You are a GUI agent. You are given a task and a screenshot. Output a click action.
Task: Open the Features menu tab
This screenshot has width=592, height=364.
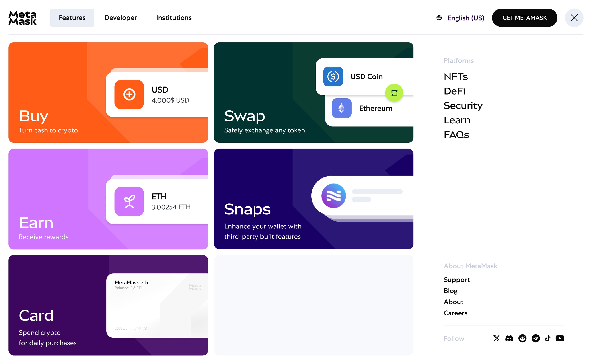coord(72,18)
